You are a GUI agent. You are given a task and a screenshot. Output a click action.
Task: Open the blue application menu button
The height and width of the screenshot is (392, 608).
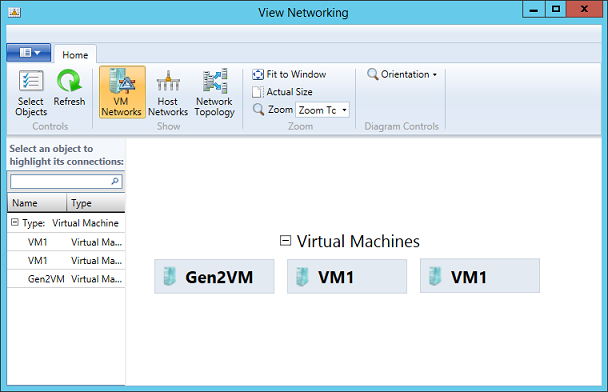coord(29,52)
